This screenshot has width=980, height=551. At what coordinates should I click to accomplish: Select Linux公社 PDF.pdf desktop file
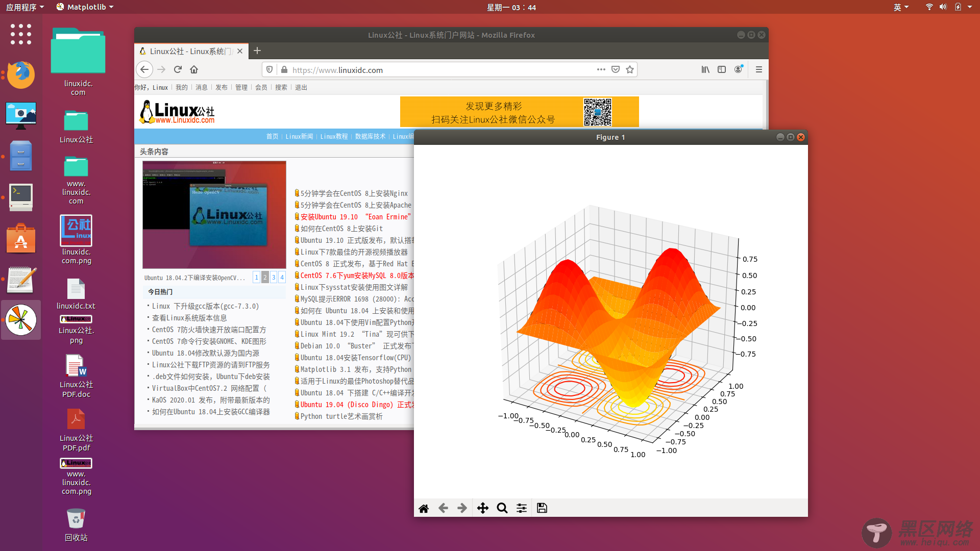tap(76, 430)
